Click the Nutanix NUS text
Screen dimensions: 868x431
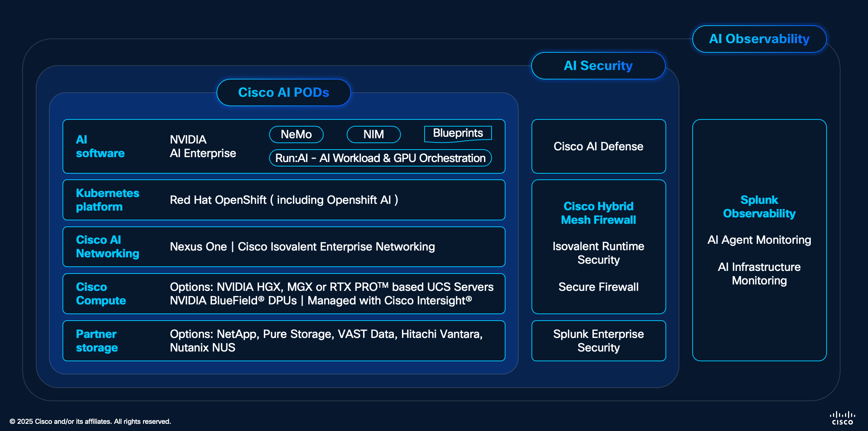pyautogui.click(x=203, y=347)
